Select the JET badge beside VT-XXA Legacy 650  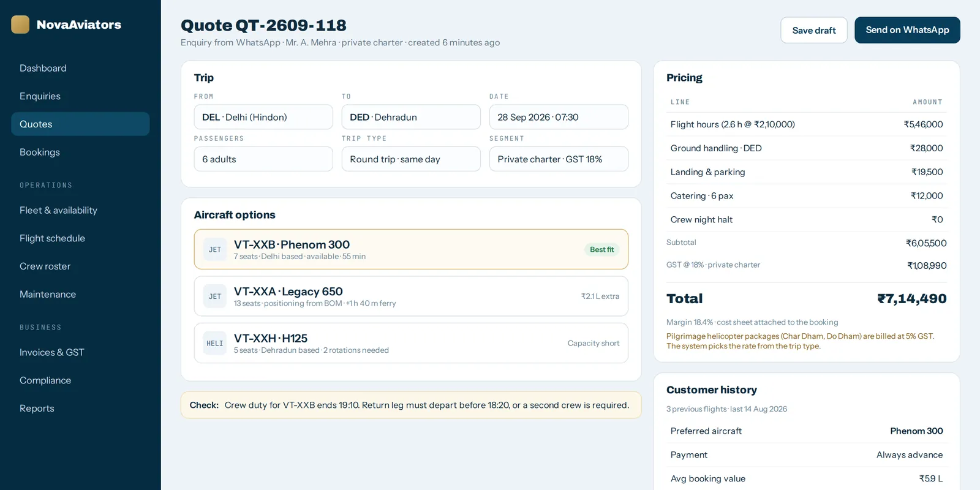(x=215, y=296)
